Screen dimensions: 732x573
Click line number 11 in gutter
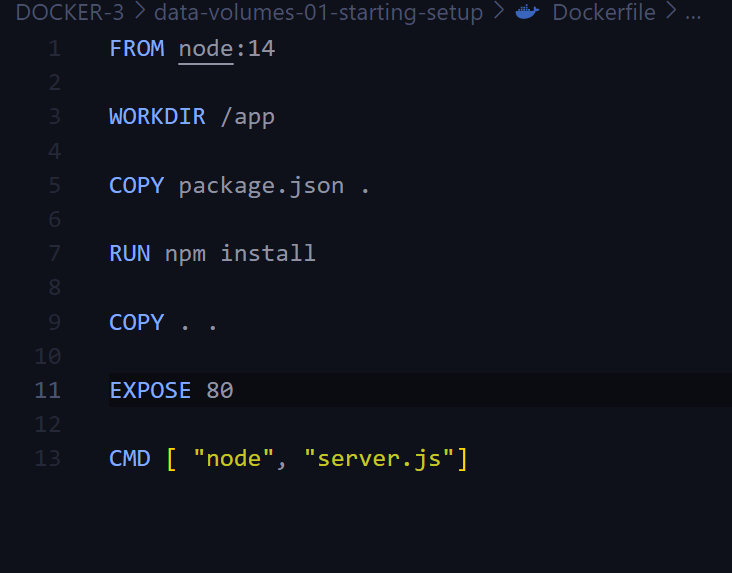click(48, 390)
